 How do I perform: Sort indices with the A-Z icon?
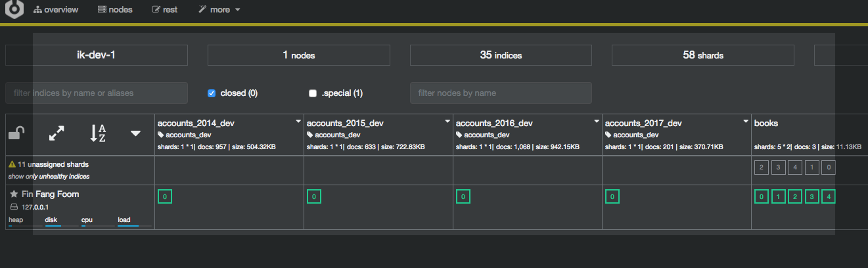(x=97, y=134)
